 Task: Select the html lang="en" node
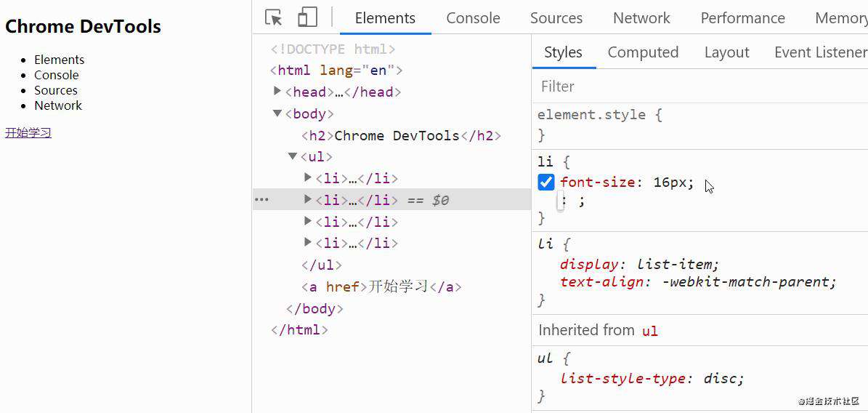point(336,71)
